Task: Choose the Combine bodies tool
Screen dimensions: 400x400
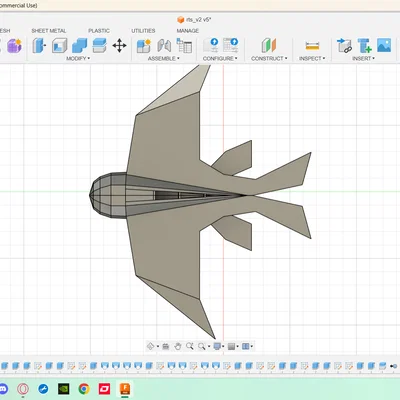Action: [x=79, y=46]
